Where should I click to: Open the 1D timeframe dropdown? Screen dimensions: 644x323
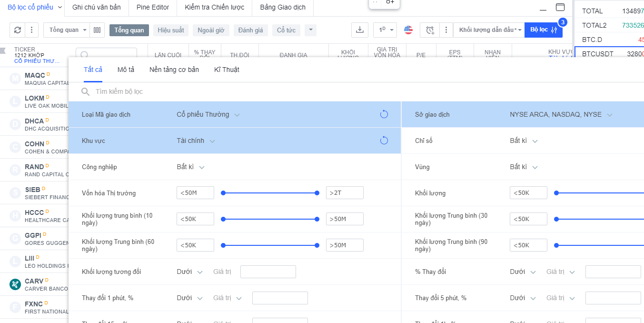point(385,30)
